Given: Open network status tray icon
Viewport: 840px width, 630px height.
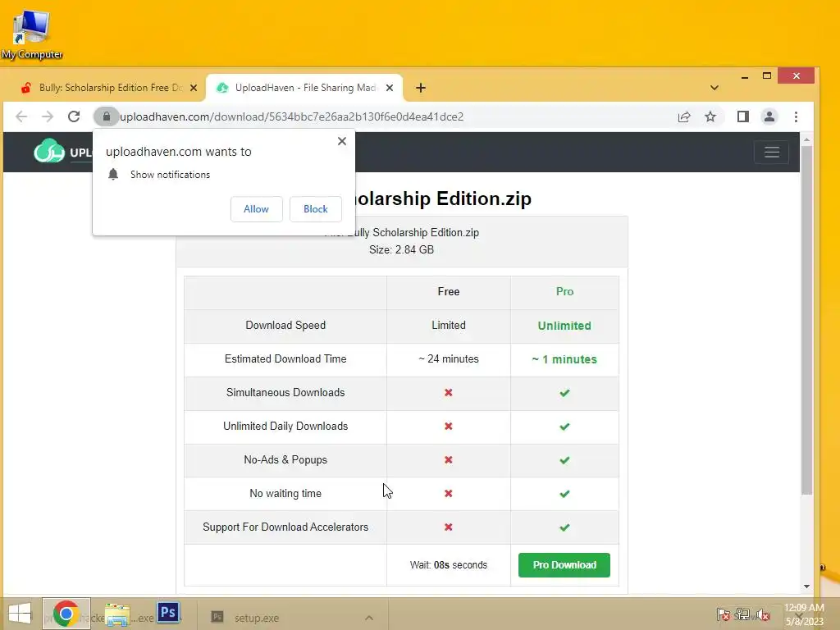Looking at the screenshot, I should pos(742,614).
